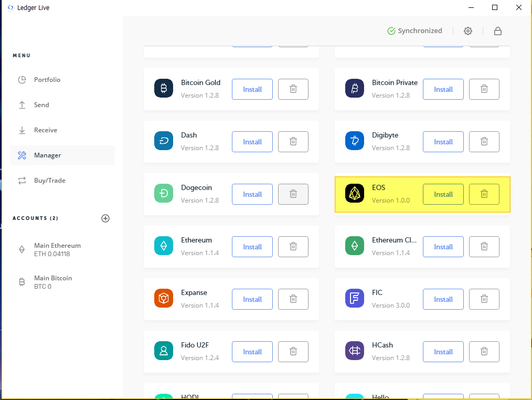Click the Ethereum app icon
This screenshot has height=400, width=532.
pyautogui.click(x=164, y=246)
